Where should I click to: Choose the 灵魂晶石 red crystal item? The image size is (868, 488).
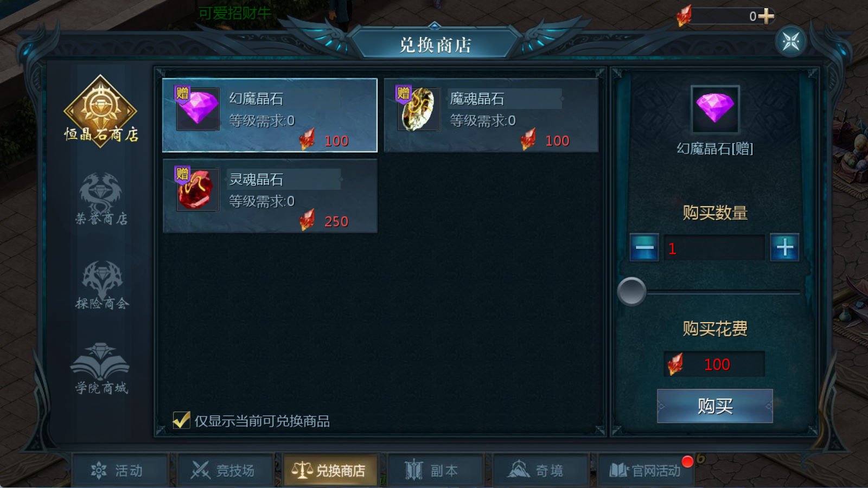coord(270,196)
